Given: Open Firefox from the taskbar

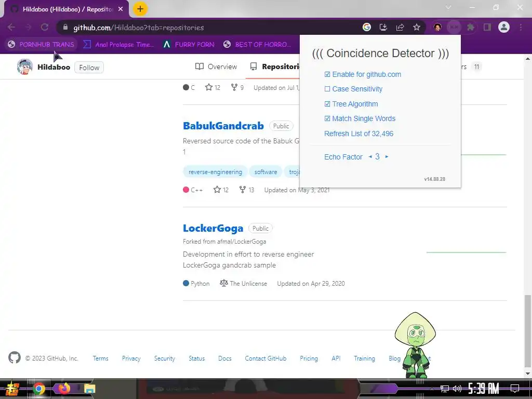Looking at the screenshot, I should click(64, 388).
